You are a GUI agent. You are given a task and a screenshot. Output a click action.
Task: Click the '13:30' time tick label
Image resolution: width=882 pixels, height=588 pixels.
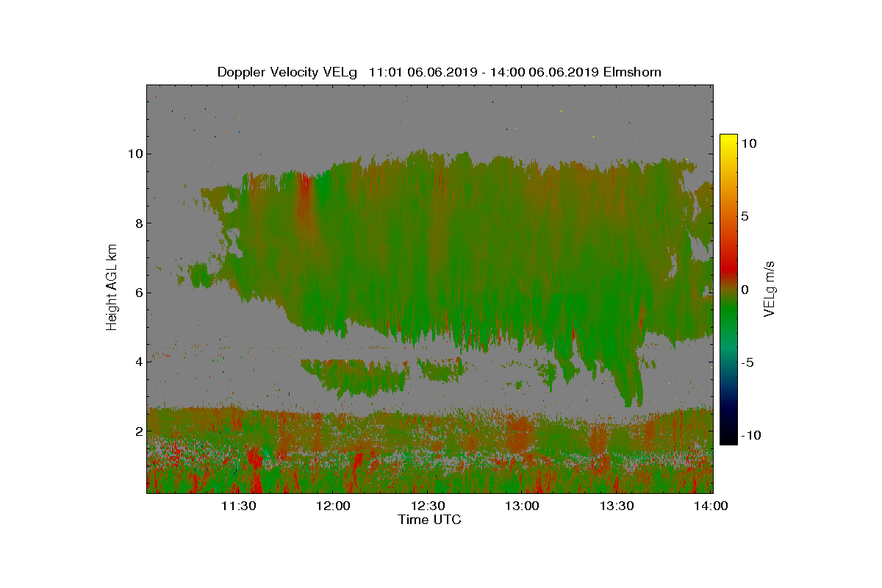point(617,506)
